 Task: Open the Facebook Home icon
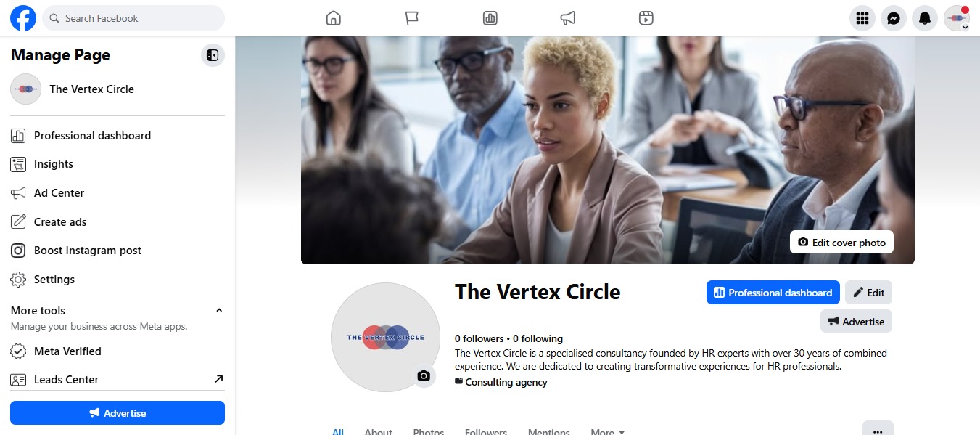(x=334, y=18)
